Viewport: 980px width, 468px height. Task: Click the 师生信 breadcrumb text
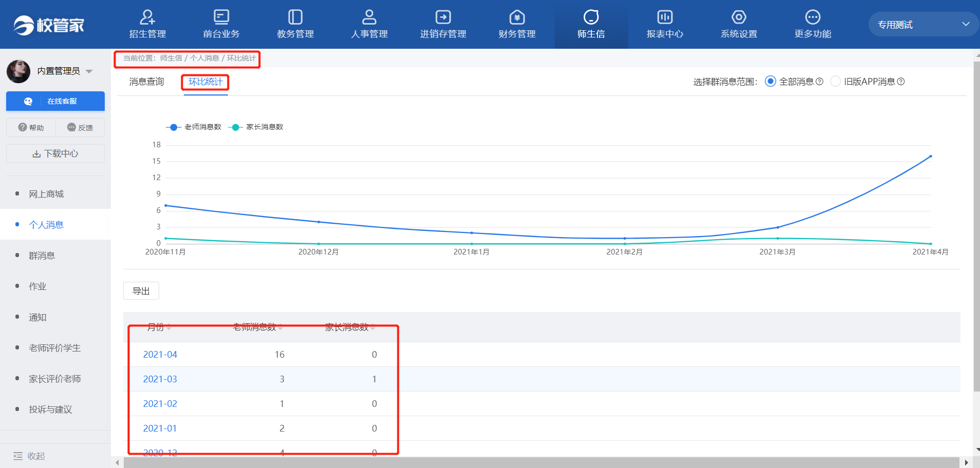click(x=171, y=58)
